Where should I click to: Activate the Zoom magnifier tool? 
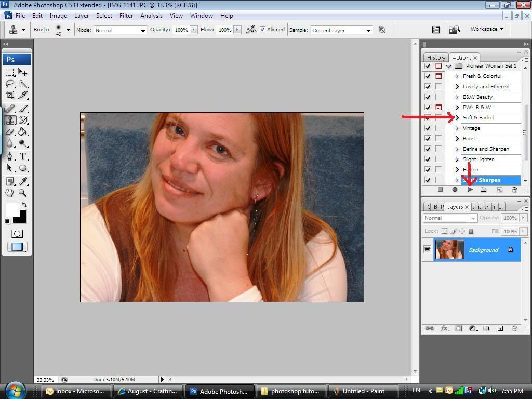[x=23, y=193]
